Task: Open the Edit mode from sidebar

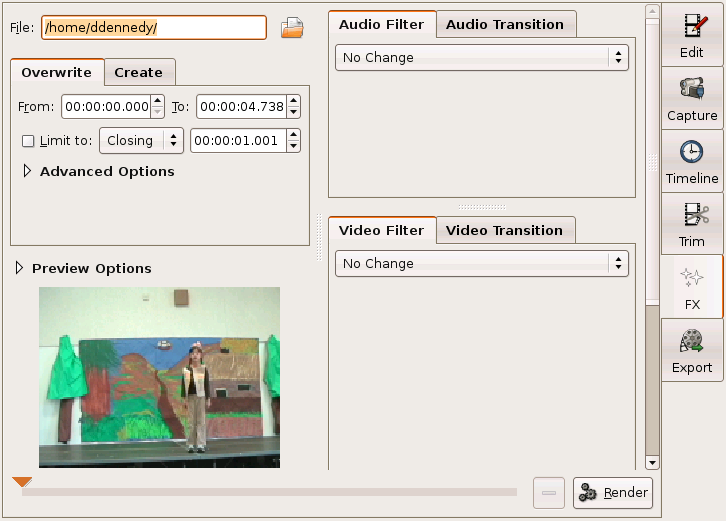Action: 692,35
